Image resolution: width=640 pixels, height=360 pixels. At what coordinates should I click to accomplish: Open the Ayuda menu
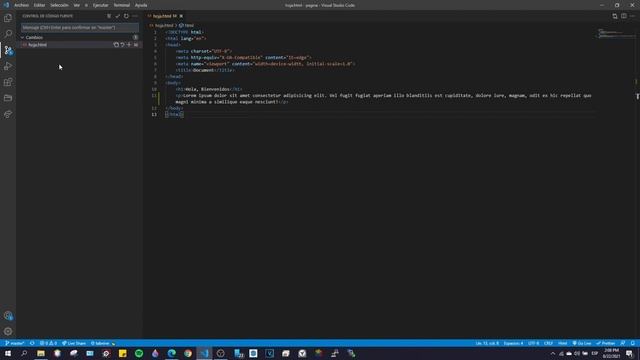[x=141, y=5]
